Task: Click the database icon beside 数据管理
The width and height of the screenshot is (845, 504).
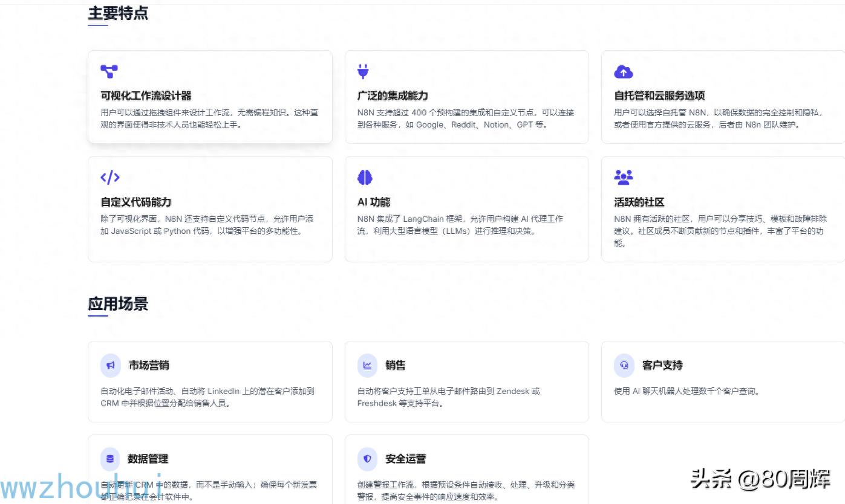Action: (110, 459)
